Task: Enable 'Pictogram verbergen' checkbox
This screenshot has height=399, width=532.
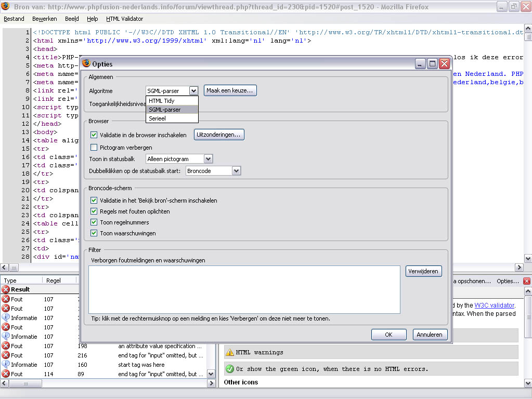Action: [94, 148]
